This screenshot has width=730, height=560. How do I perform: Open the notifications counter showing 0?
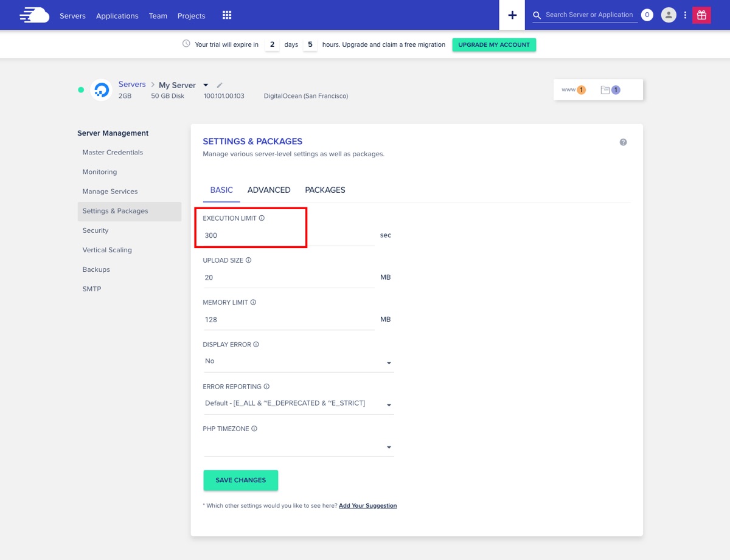[x=647, y=15]
